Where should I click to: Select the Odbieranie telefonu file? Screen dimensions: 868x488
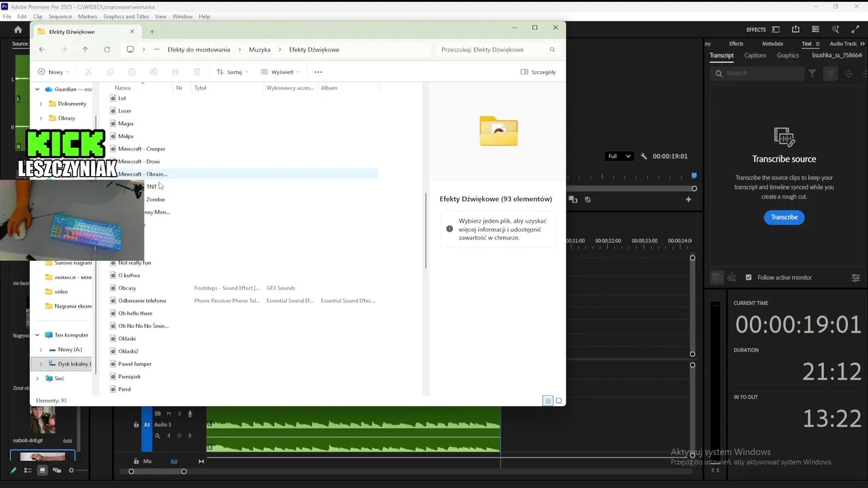tap(142, 301)
